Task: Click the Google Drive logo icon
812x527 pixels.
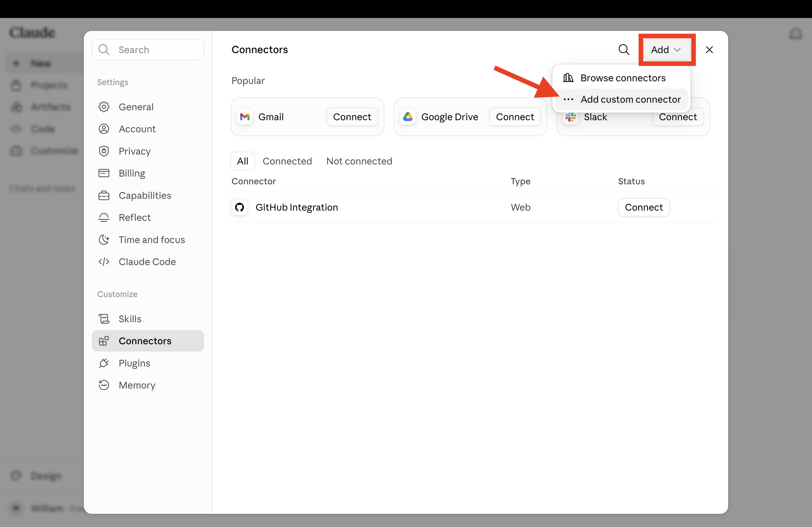Action: (x=408, y=117)
